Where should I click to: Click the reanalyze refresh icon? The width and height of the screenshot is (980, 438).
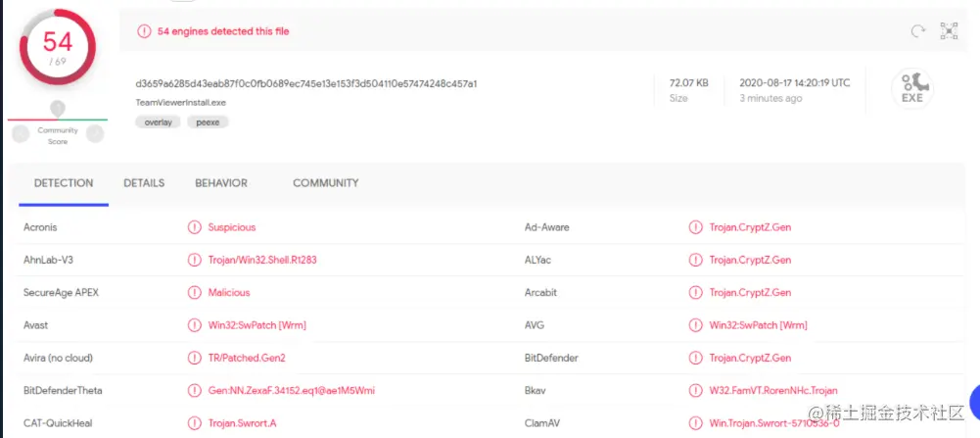coord(917,31)
